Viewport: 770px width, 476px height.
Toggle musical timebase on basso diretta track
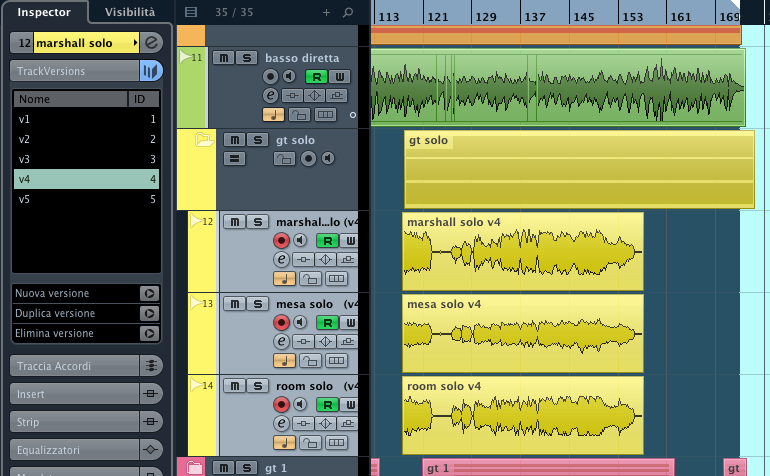[274, 115]
